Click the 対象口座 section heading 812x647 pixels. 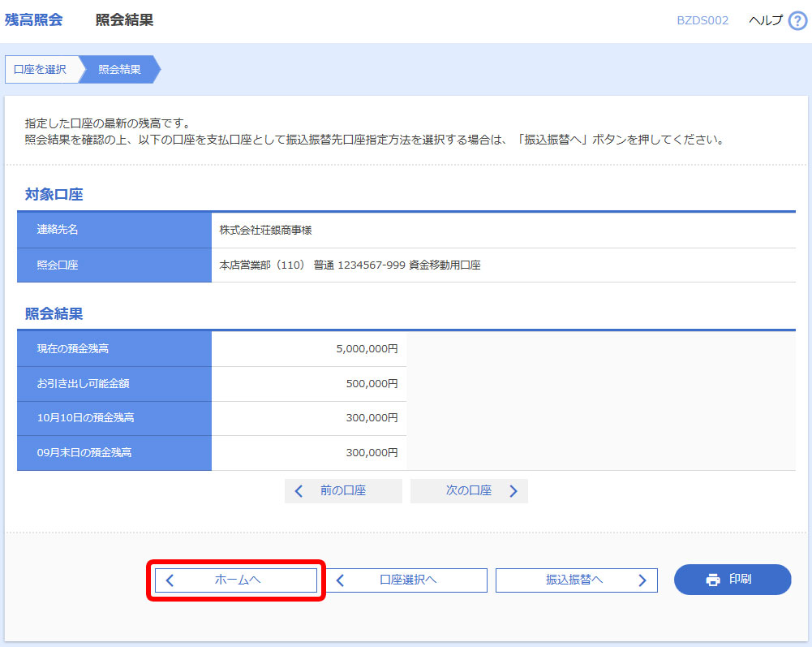(x=54, y=194)
